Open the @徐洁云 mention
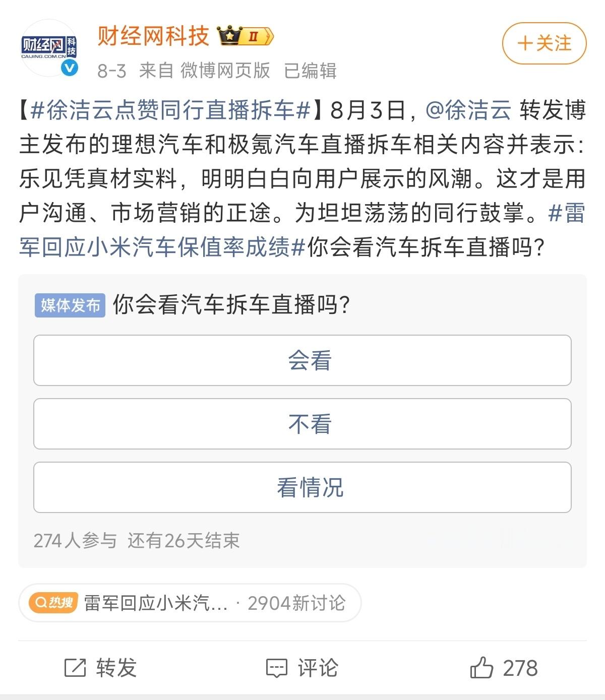This screenshot has width=605, height=700. point(468,111)
